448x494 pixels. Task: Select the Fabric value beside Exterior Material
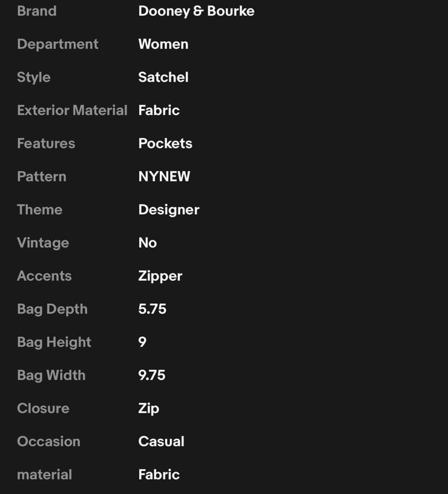point(159,110)
